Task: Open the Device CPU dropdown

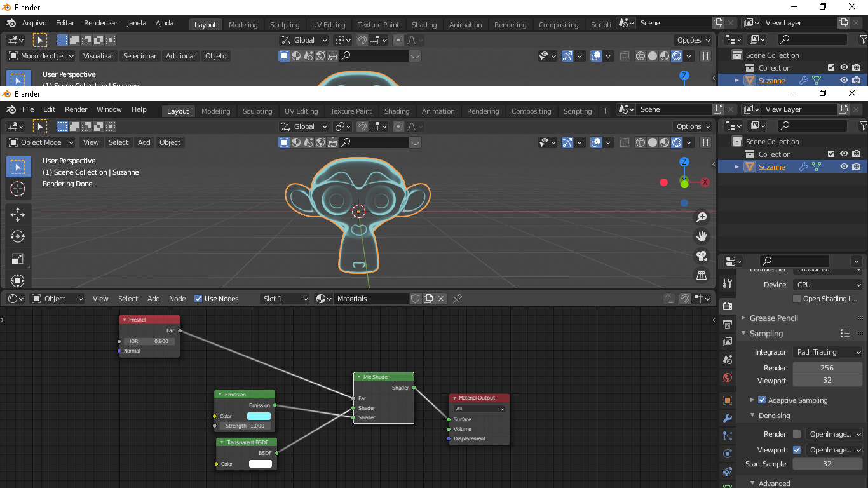Action: click(x=827, y=285)
